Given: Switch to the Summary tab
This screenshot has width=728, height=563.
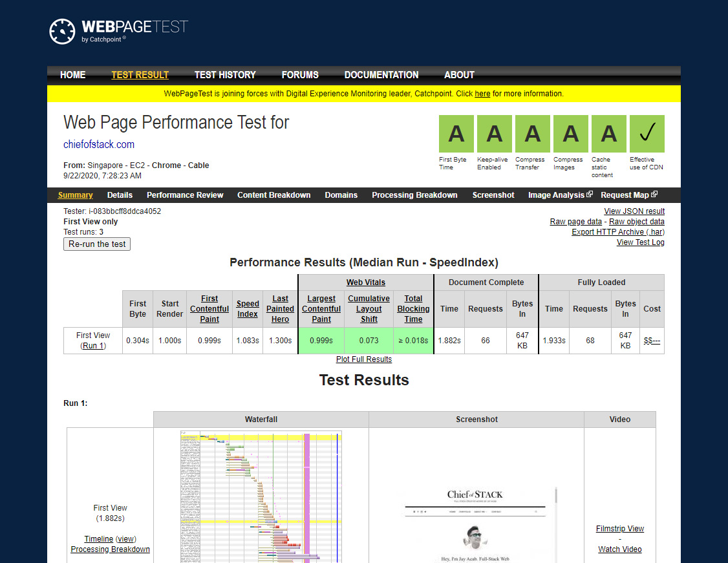Looking at the screenshot, I should tap(75, 195).
